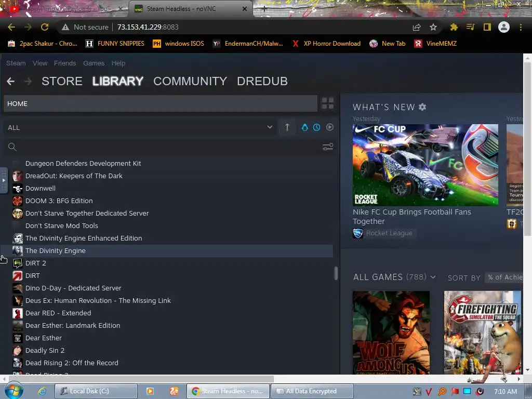Click the Rocket League icon under news
Screen dimensions: 532x399
(358, 233)
